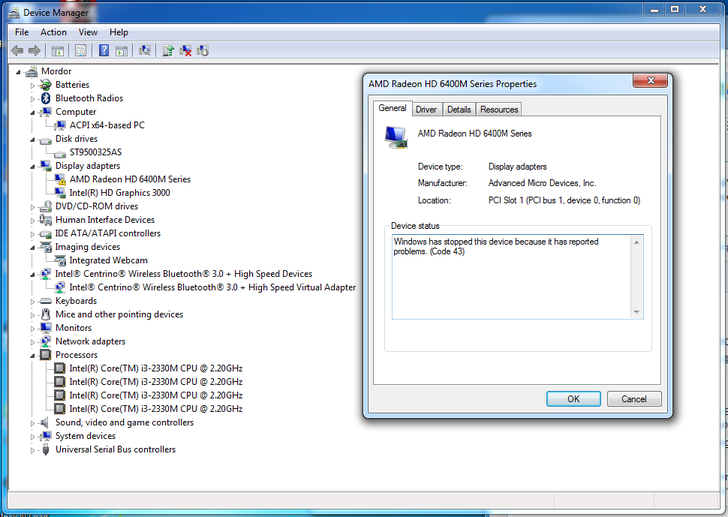728x517 pixels.
Task: Select the General tab
Action: 392,108
